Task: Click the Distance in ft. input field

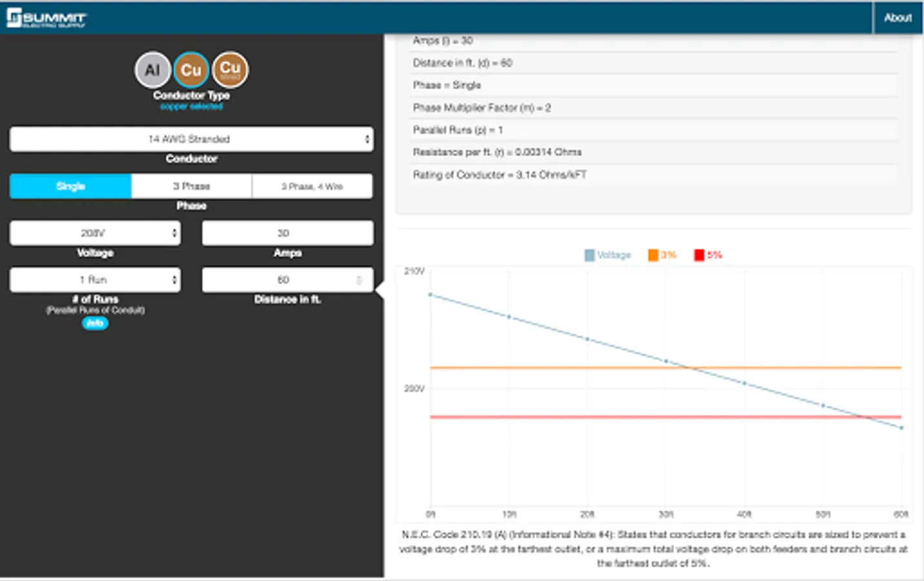Action: [x=287, y=280]
